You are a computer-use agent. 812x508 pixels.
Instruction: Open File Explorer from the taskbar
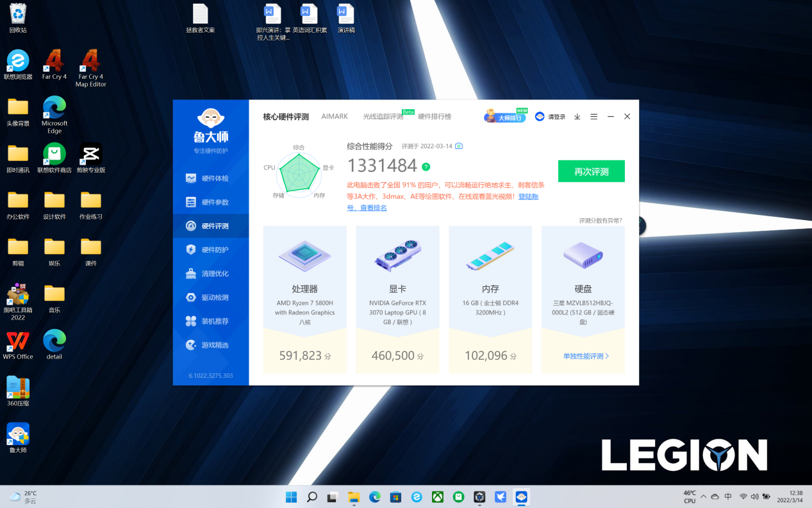point(354,496)
